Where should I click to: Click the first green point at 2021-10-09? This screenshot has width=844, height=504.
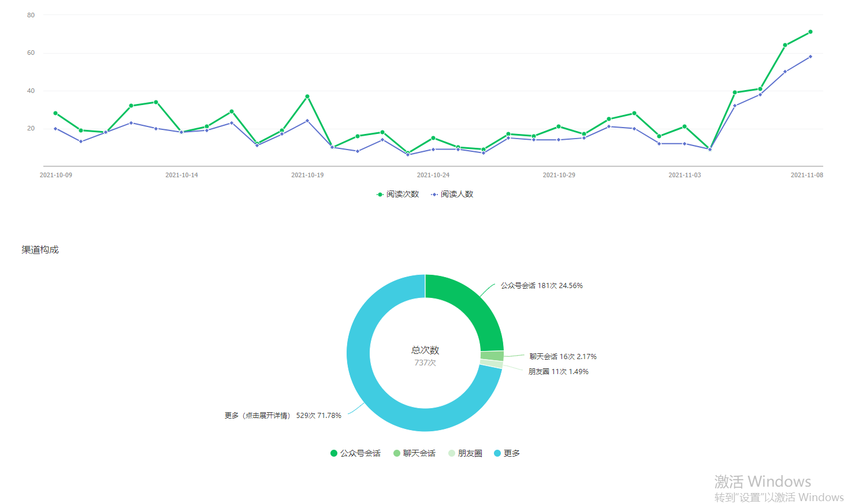[x=55, y=113]
